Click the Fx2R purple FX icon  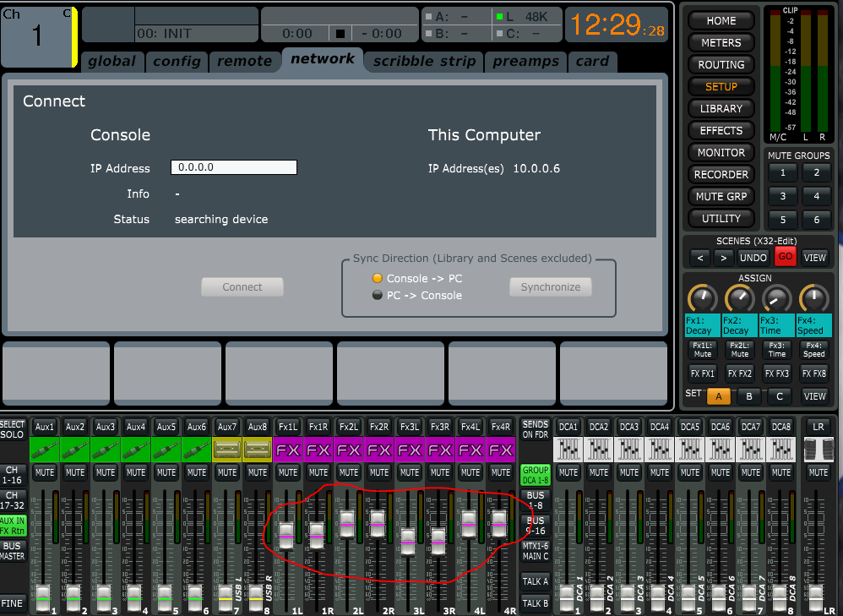pyautogui.click(x=379, y=450)
